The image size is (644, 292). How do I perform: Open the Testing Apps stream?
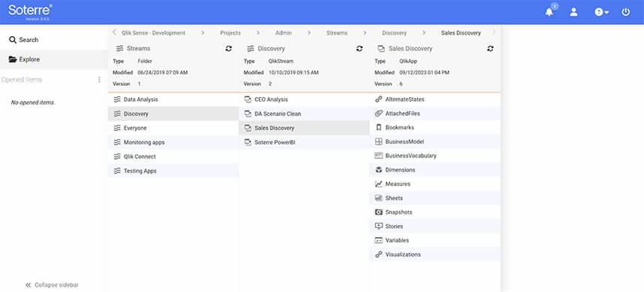click(174, 171)
